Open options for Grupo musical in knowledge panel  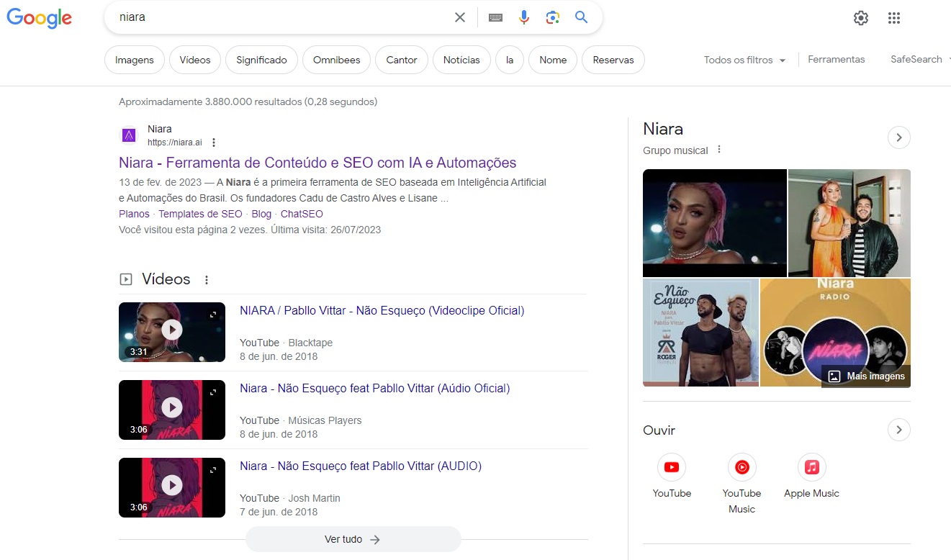(718, 149)
